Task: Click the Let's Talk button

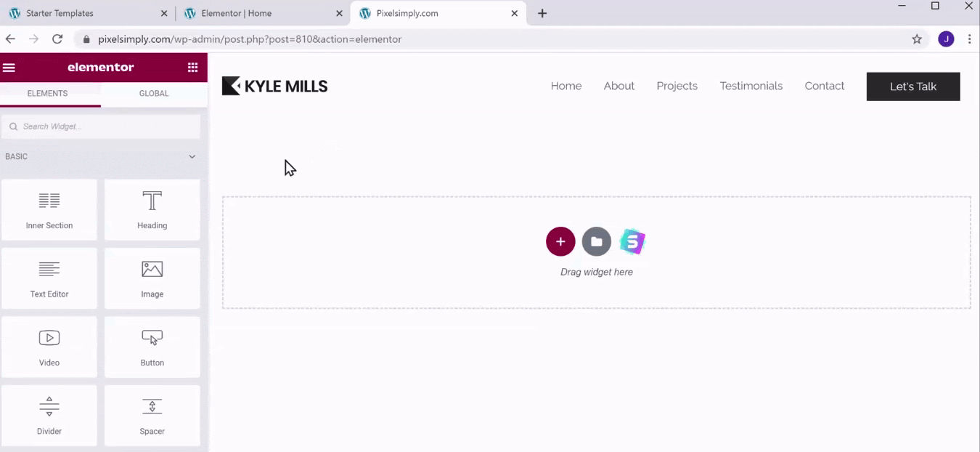Action: click(912, 86)
